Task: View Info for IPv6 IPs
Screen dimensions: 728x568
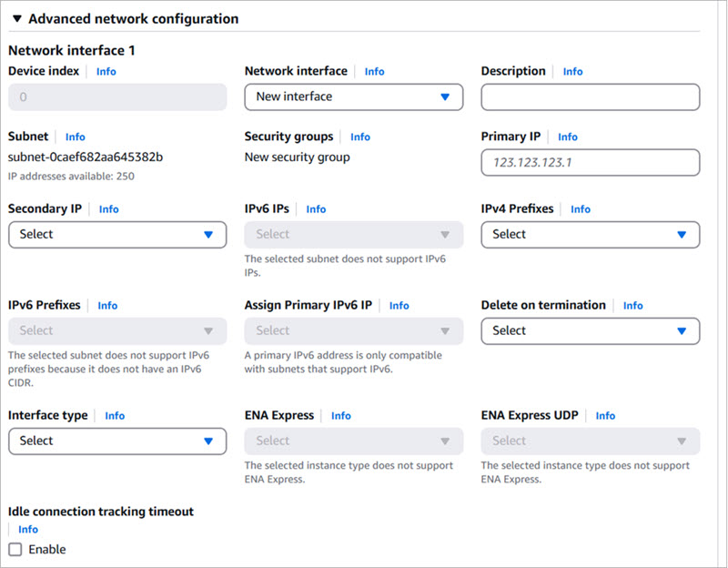Action: pyautogui.click(x=315, y=208)
